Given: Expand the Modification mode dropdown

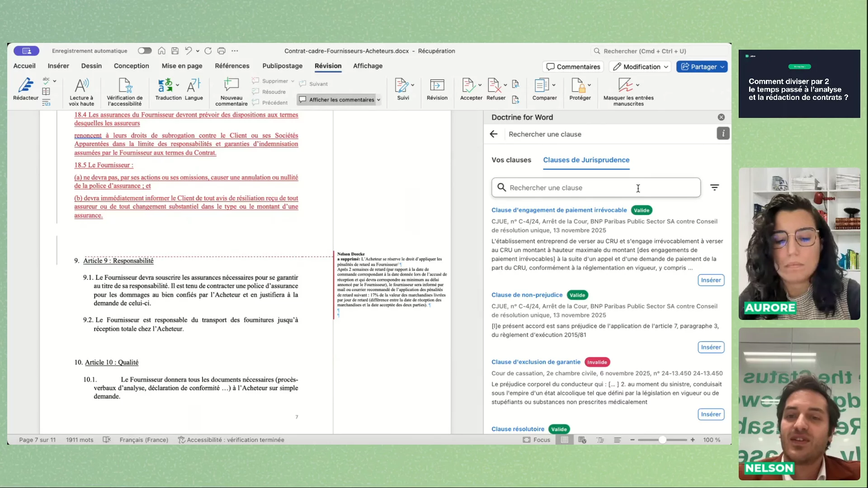Looking at the screenshot, I should [666, 67].
